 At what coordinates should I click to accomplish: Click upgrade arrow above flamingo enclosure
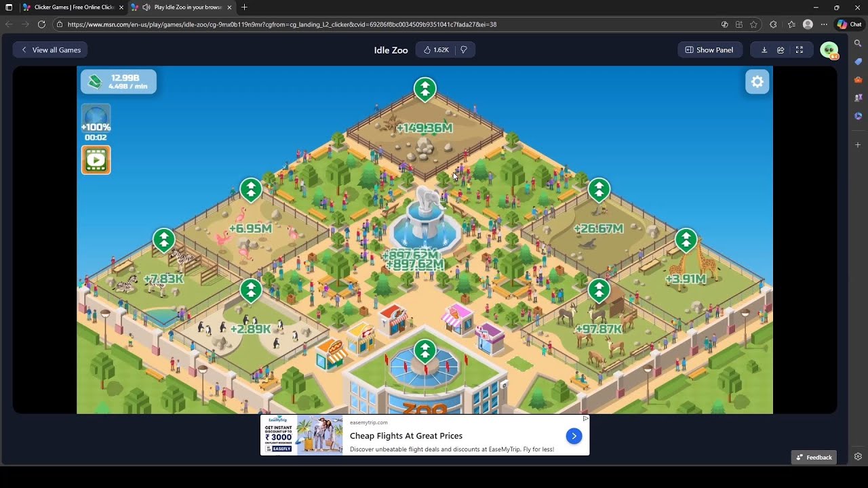(x=251, y=190)
